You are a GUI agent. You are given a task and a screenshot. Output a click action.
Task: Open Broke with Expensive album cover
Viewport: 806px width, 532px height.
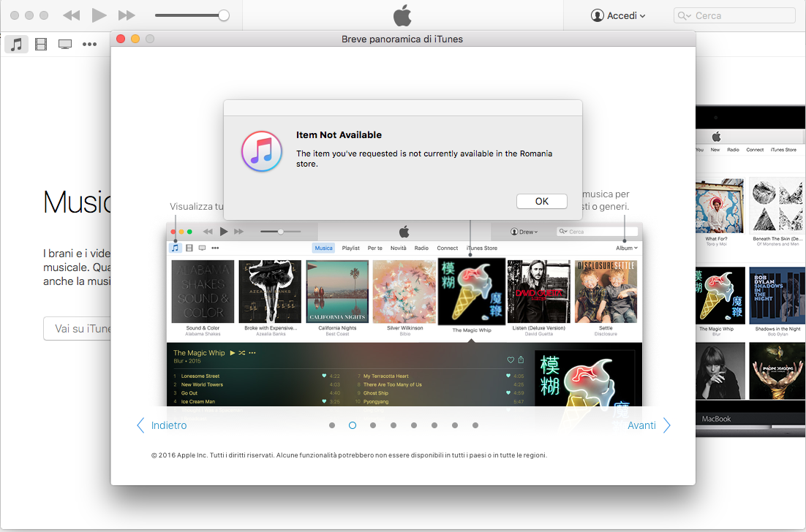pyautogui.click(x=270, y=291)
